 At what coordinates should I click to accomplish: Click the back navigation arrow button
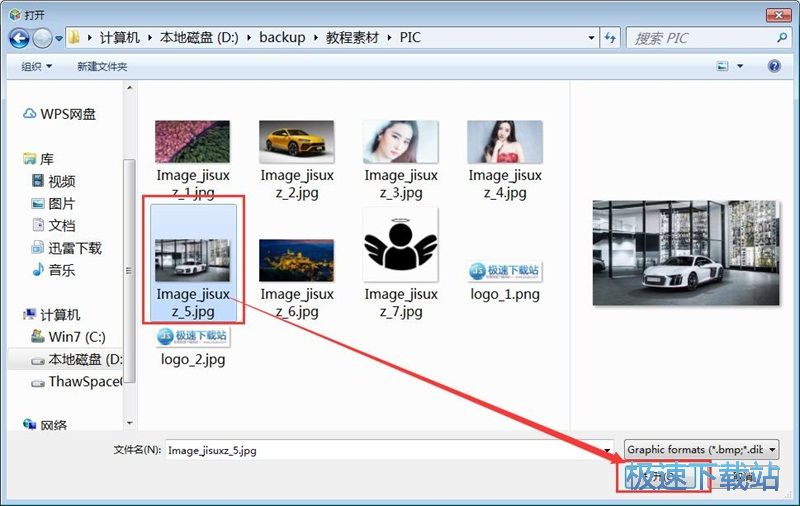[x=19, y=38]
